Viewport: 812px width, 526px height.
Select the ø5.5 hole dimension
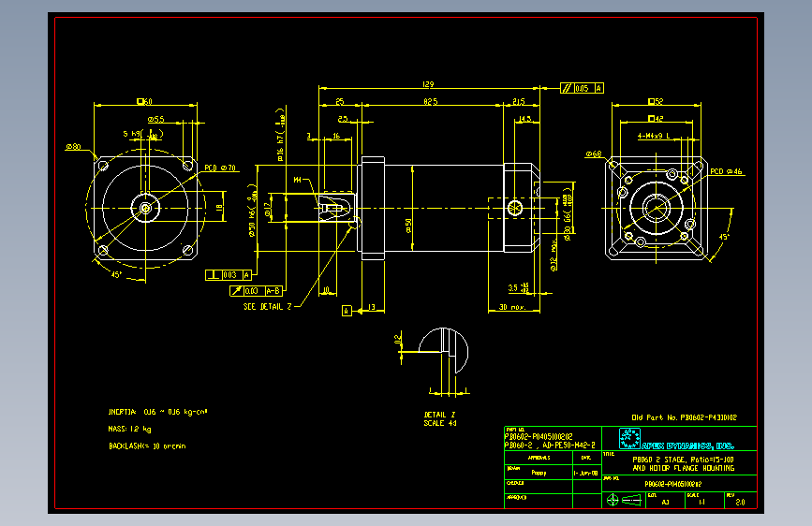(x=155, y=119)
